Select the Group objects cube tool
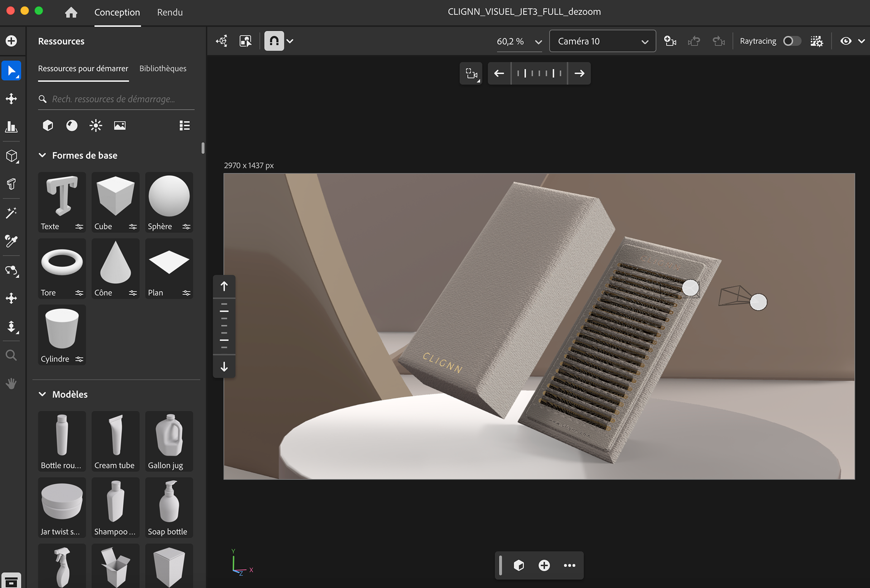Screen dimensions: 870x588 point(11,156)
